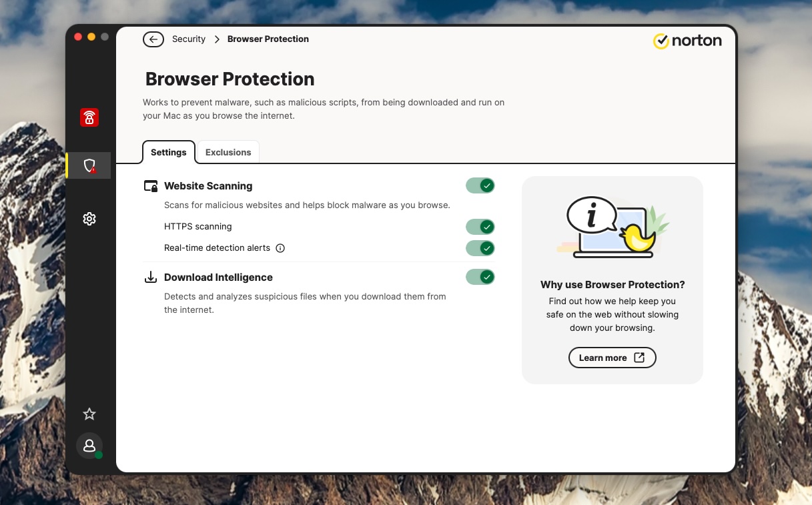This screenshot has height=505, width=812.
Task: Click the star favorites icon in sidebar
Action: [89, 414]
